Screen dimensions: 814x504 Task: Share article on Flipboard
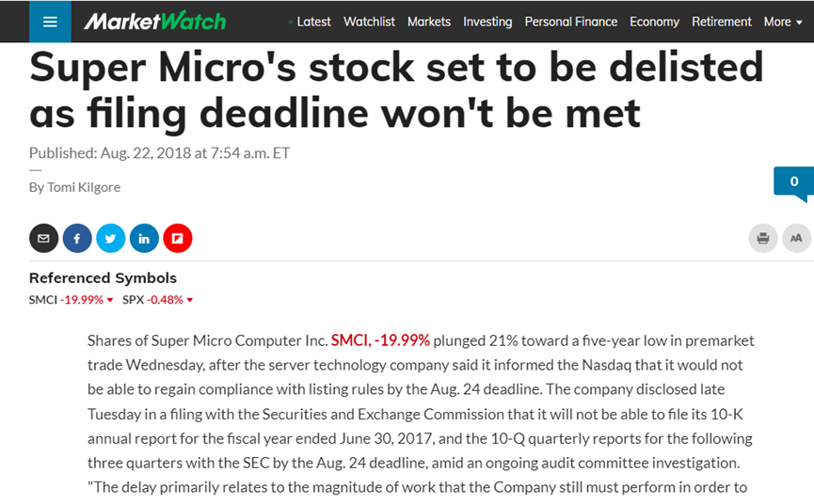point(178,239)
